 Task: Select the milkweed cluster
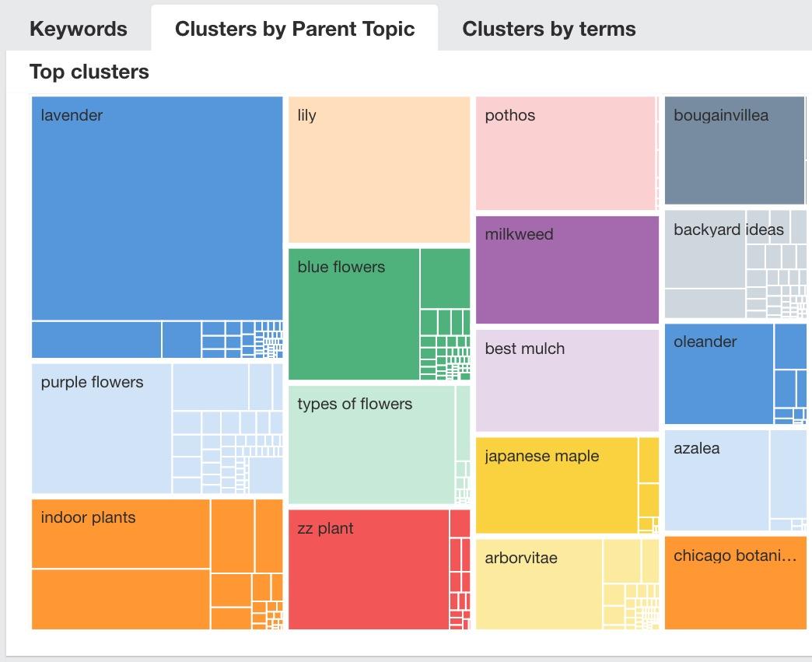point(566,268)
